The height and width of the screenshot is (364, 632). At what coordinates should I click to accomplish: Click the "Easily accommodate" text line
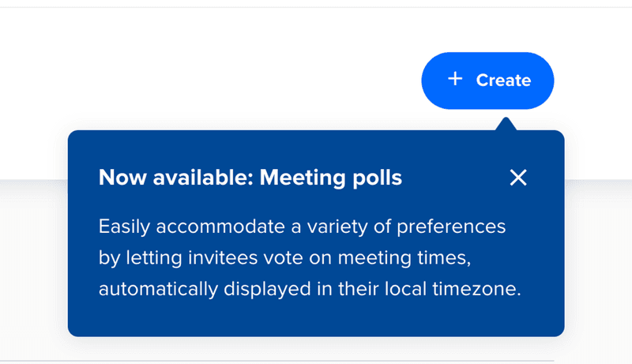(302, 227)
